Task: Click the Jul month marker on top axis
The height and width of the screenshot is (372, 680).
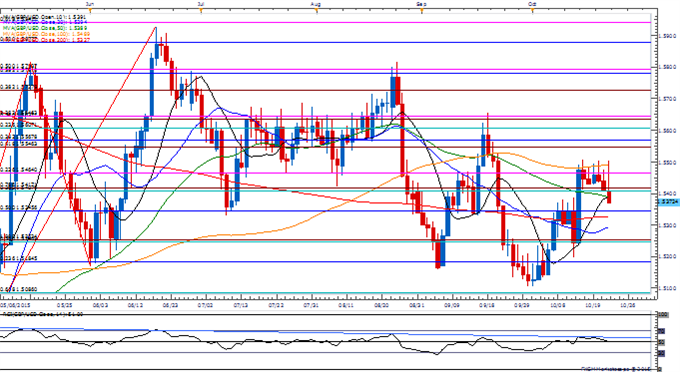Action: pos(200,4)
